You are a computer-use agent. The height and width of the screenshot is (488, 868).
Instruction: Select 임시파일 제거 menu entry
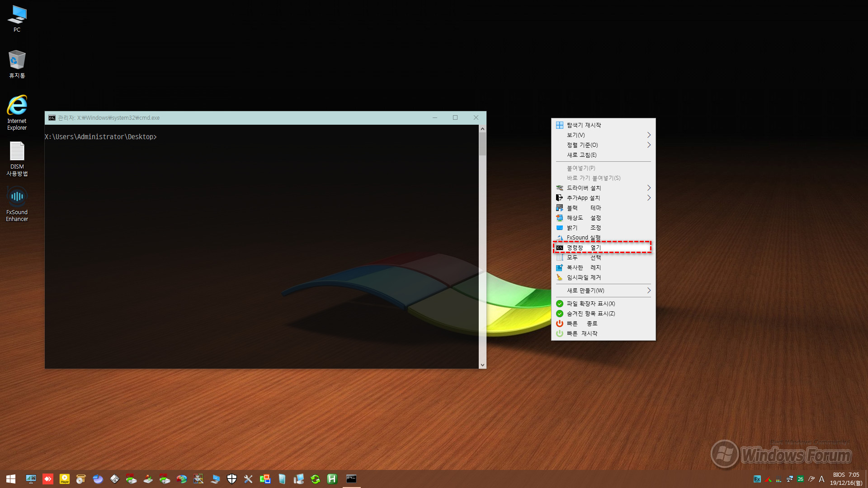[603, 277]
